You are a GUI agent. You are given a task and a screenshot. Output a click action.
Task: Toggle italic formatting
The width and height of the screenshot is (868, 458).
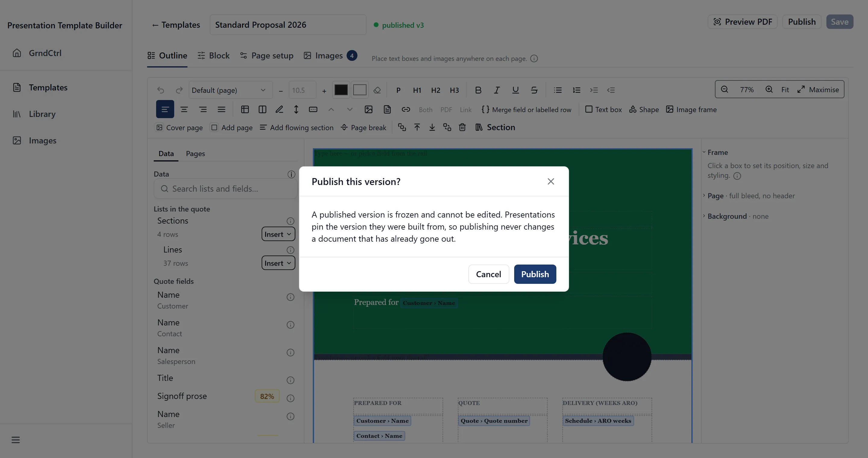click(497, 90)
